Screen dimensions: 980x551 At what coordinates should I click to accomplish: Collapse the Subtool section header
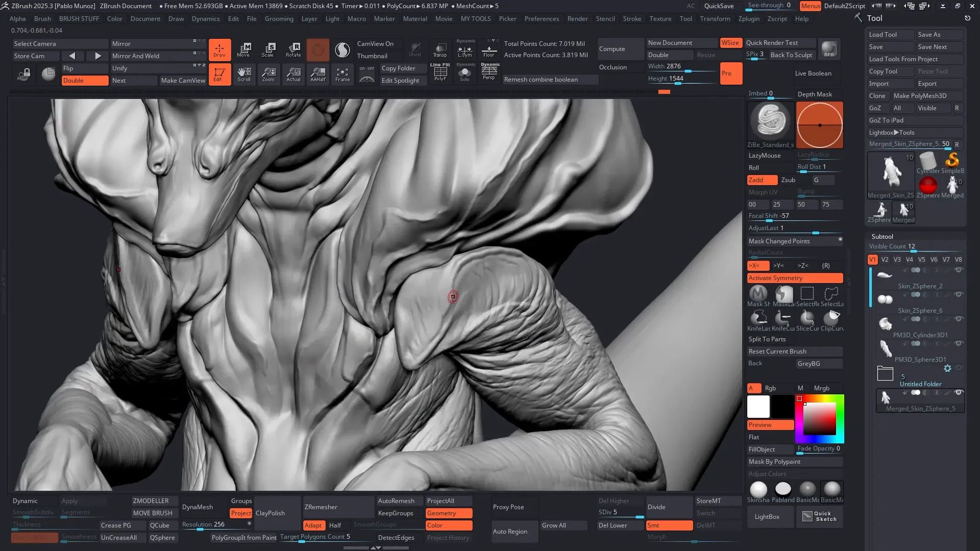coord(882,237)
